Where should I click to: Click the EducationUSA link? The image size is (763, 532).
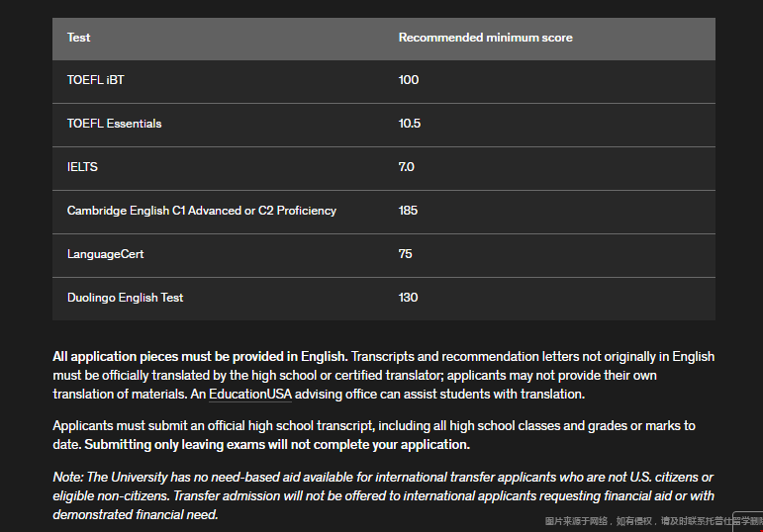point(250,394)
